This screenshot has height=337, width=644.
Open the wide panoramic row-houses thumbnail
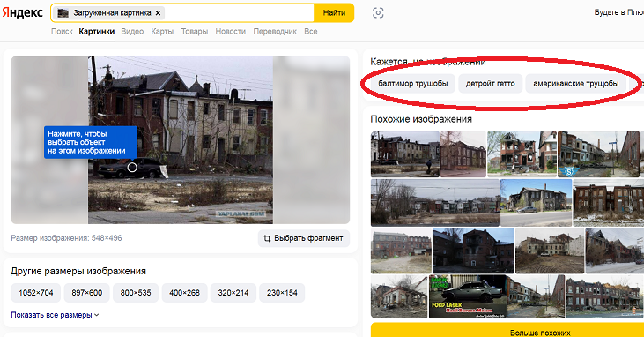click(434, 202)
